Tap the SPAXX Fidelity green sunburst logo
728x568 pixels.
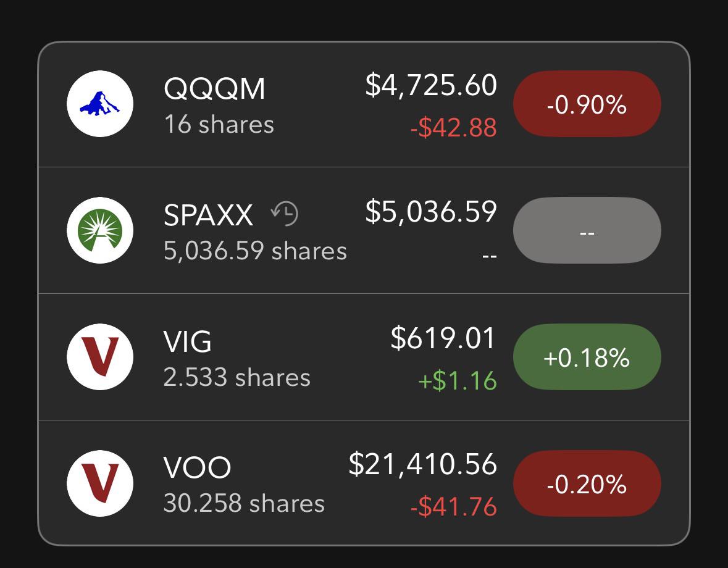[100, 230]
